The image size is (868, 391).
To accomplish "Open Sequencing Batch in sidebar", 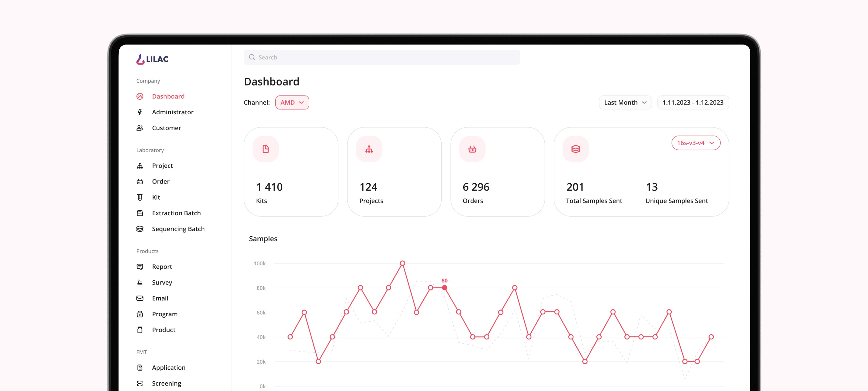I will coord(178,229).
